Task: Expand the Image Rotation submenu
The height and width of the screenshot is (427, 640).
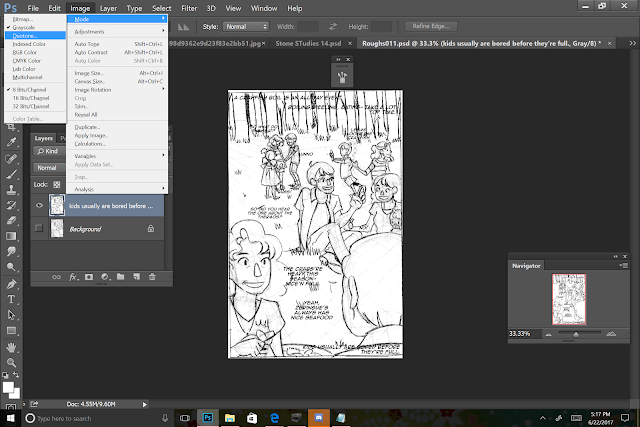Action: (x=118, y=90)
